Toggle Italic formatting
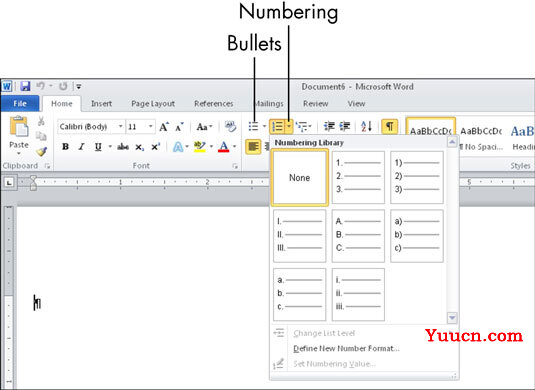Viewport: 535px width, 390px height. pos(82,147)
